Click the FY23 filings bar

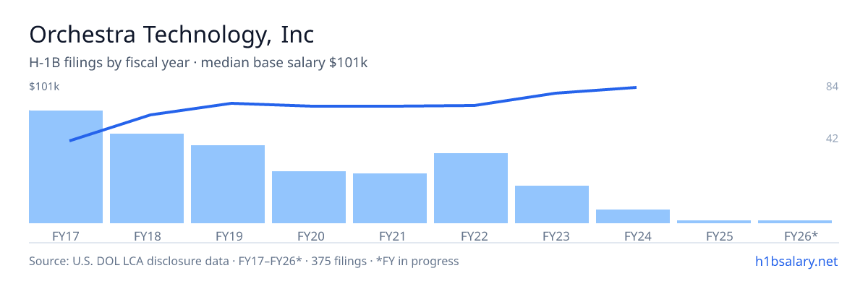(552, 204)
